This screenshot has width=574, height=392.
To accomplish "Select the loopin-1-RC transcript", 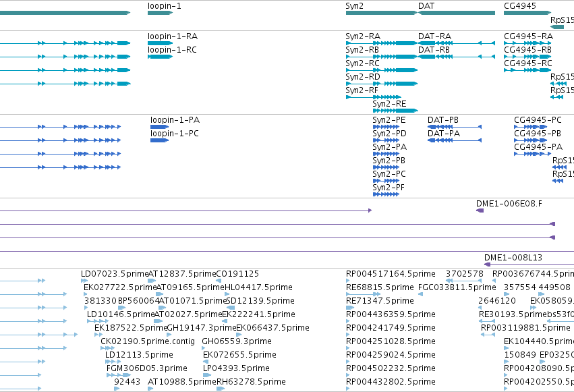I will [160, 57].
